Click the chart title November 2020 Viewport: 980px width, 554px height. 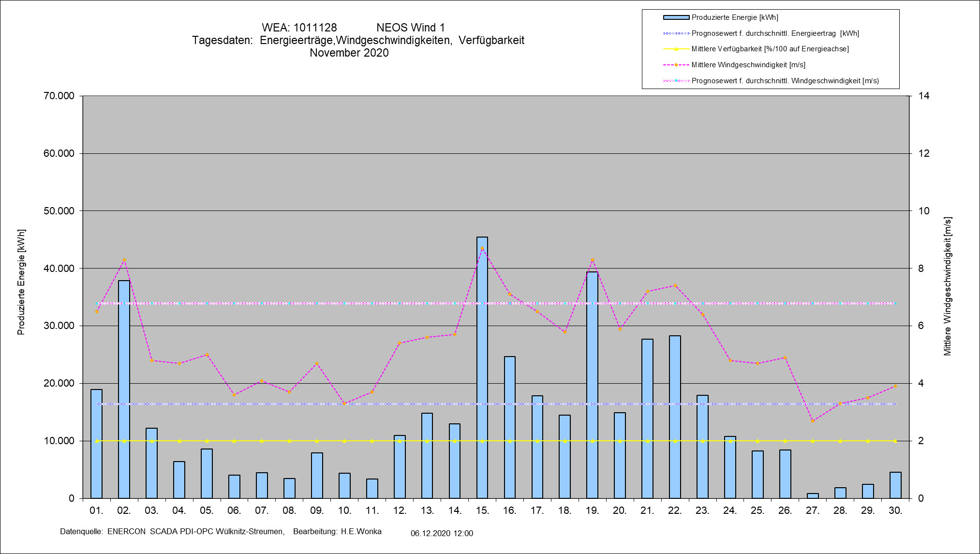349,53
